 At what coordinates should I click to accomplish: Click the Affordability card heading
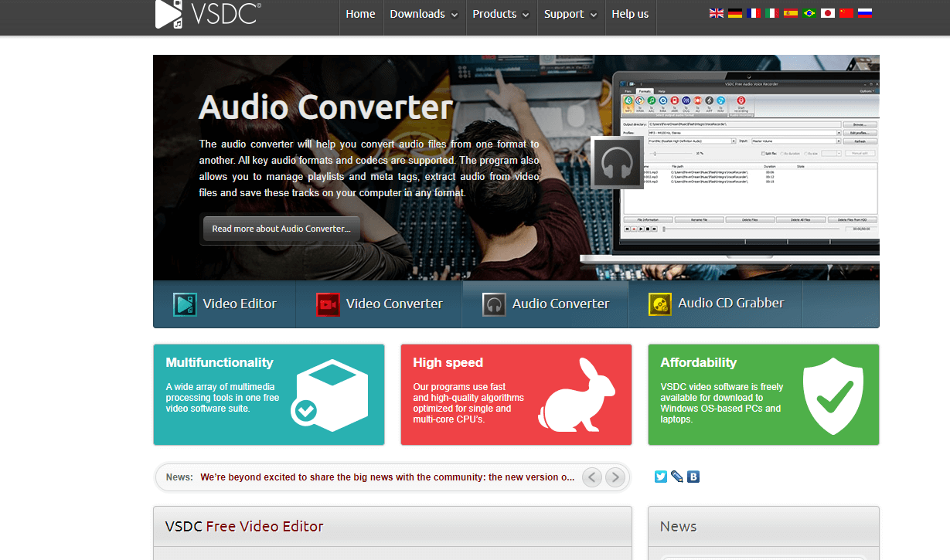pyautogui.click(x=698, y=362)
